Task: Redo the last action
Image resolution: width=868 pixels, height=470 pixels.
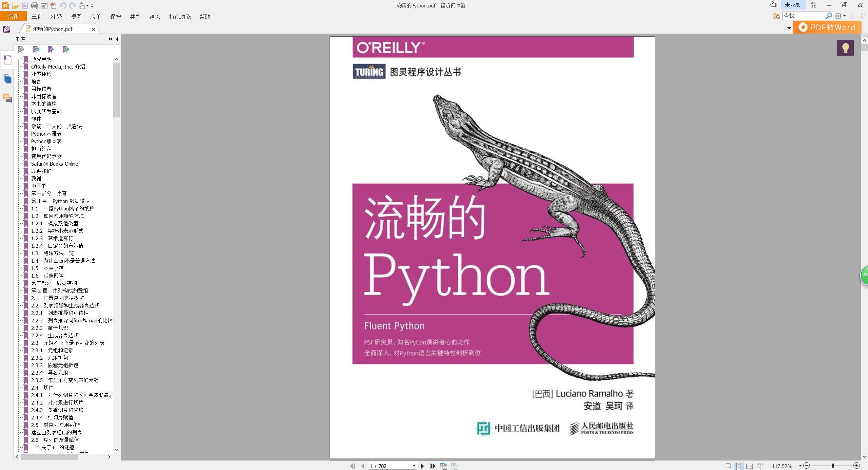Action: (x=72, y=5)
